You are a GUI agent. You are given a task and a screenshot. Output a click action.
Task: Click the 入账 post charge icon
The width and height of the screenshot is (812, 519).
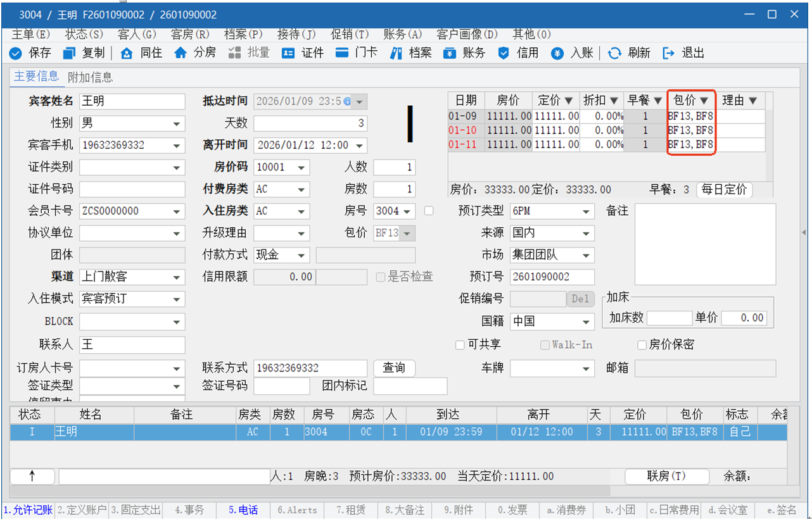point(557,53)
